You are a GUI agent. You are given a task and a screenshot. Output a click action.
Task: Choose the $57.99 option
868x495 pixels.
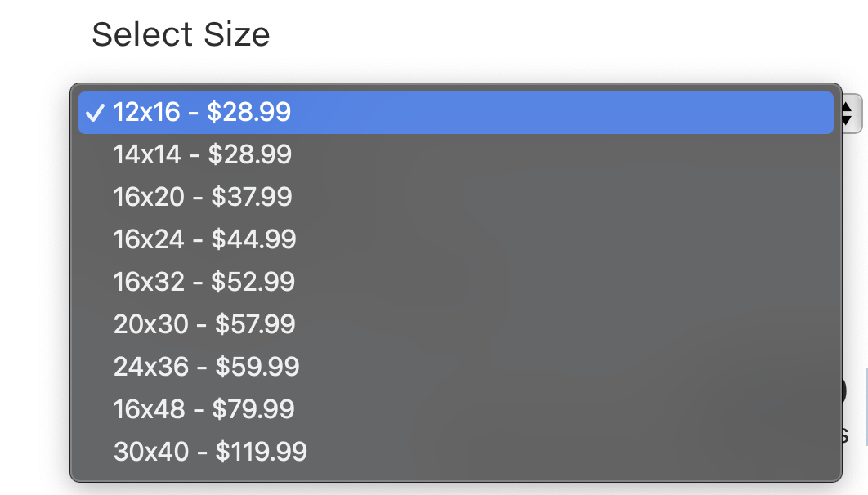tap(255, 324)
